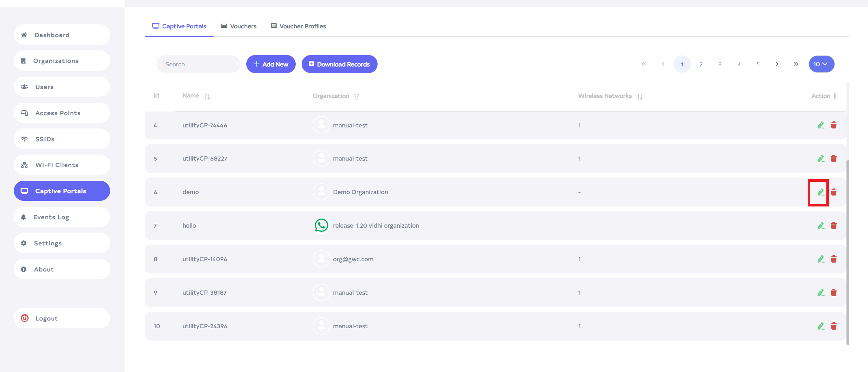Select page 3 in pagination
Image resolution: width=868 pixels, height=372 pixels.
(720, 64)
